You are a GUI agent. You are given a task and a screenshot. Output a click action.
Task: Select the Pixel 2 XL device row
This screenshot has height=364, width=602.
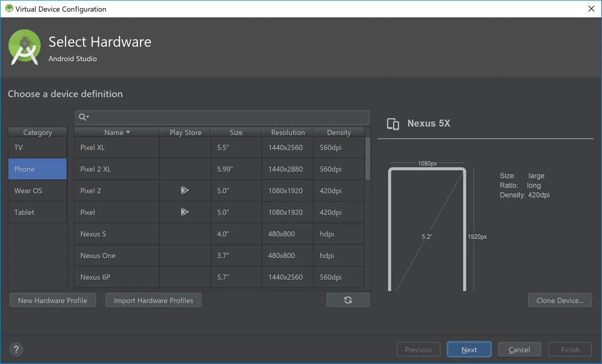(x=219, y=169)
